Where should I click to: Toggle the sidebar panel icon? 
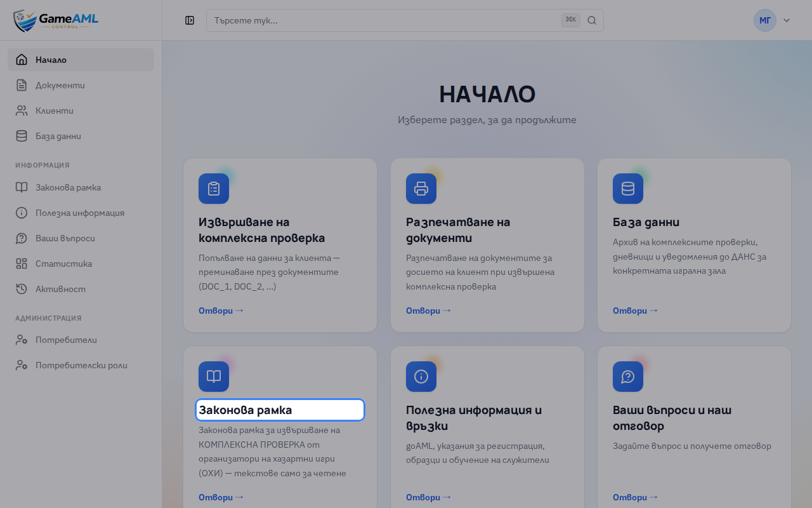pyautogui.click(x=190, y=20)
